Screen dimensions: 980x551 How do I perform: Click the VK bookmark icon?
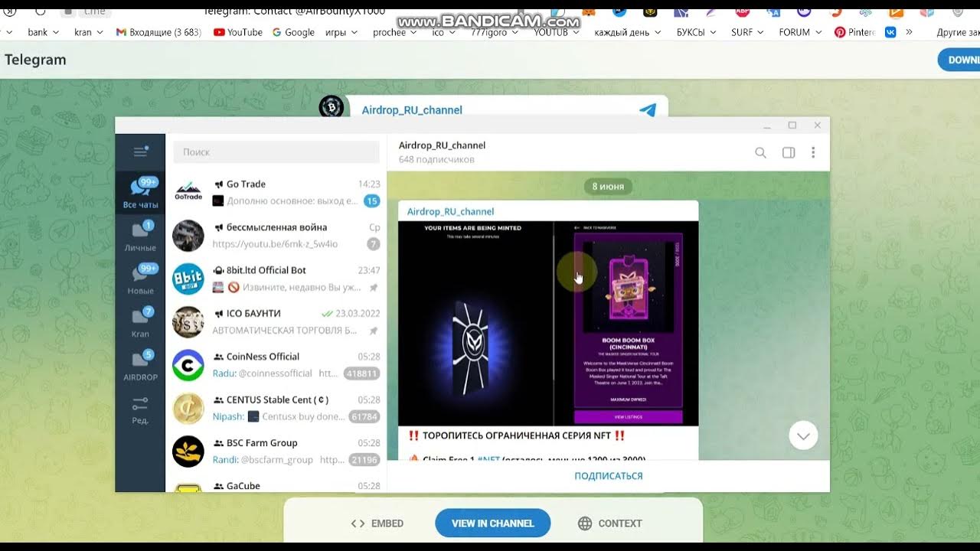[x=890, y=32]
